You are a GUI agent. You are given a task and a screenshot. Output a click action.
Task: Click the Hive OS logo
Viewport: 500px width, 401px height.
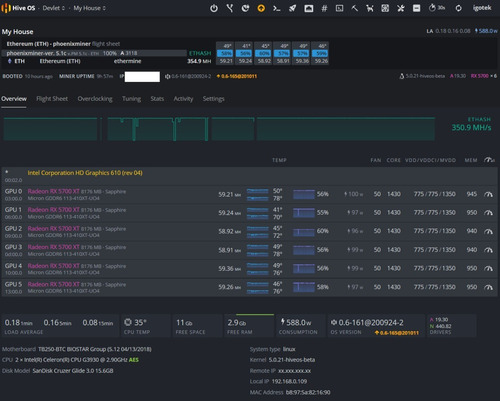(x=18, y=8)
